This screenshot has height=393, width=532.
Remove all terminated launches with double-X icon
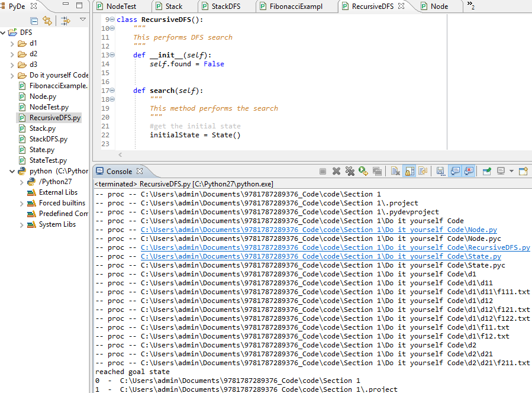point(350,172)
